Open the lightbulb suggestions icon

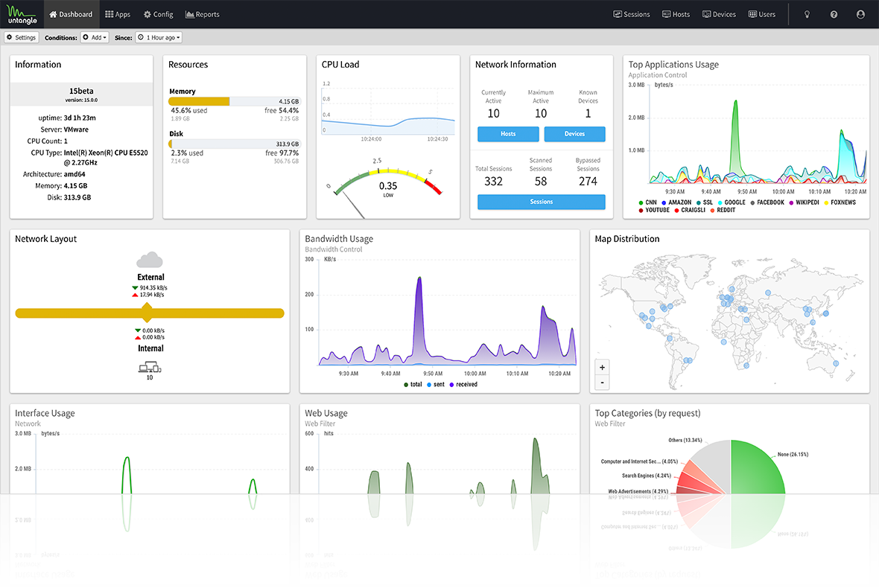[x=807, y=14]
